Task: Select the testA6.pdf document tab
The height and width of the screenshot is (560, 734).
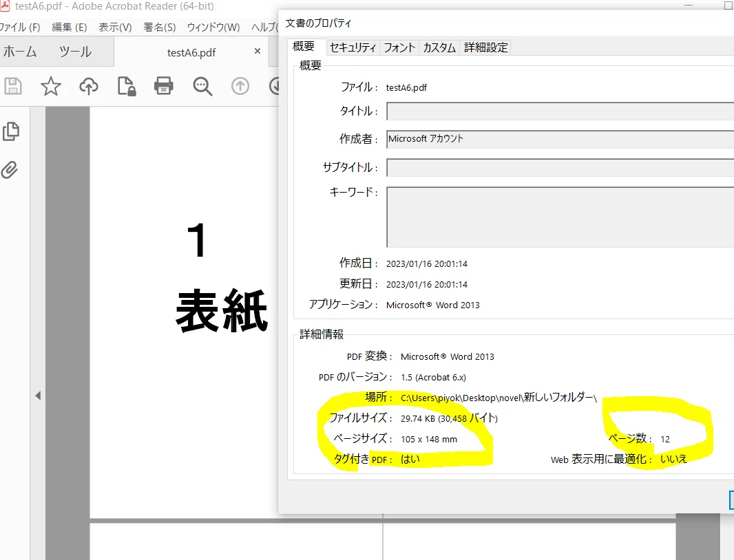Action: (191, 52)
